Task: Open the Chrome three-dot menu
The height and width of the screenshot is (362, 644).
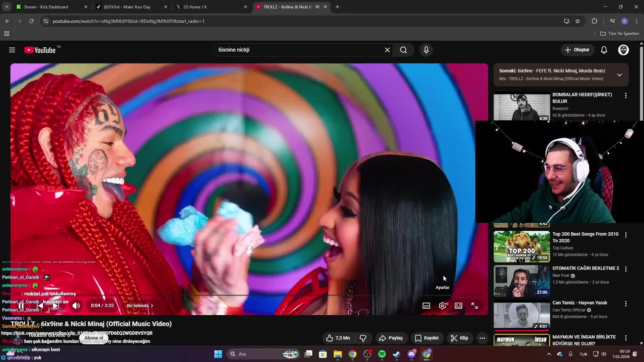Action: 637,21
